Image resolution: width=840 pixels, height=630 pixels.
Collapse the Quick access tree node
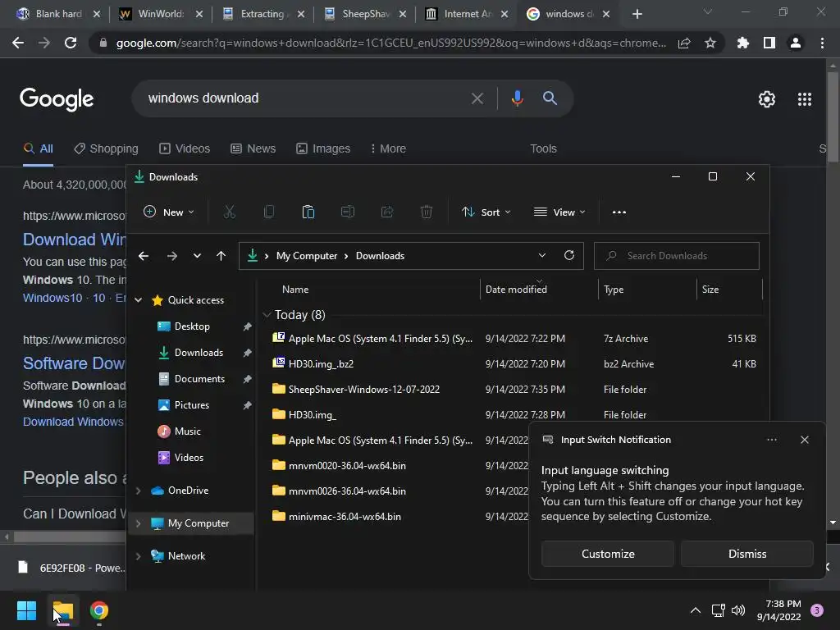138,300
